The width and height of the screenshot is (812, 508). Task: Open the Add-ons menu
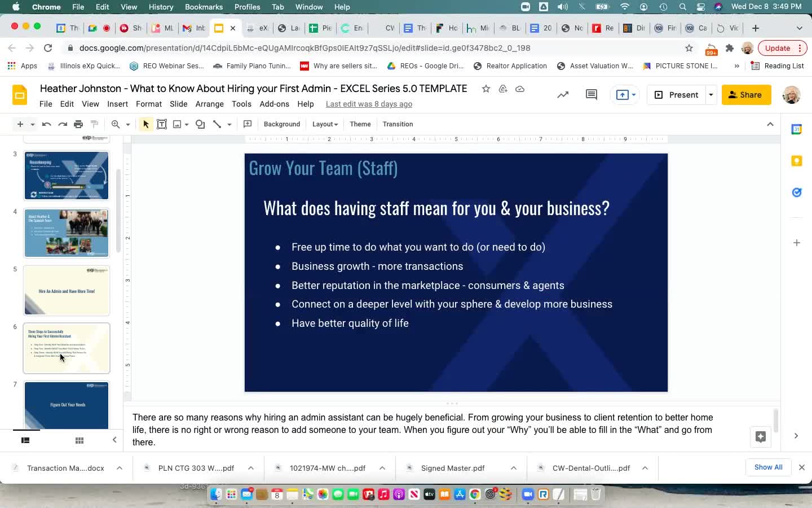pyautogui.click(x=275, y=104)
